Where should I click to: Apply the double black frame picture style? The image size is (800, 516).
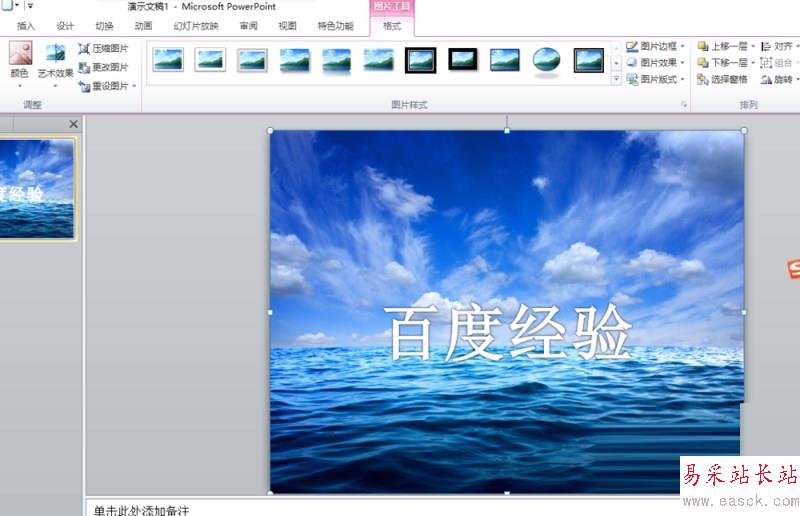(x=420, y=60)
